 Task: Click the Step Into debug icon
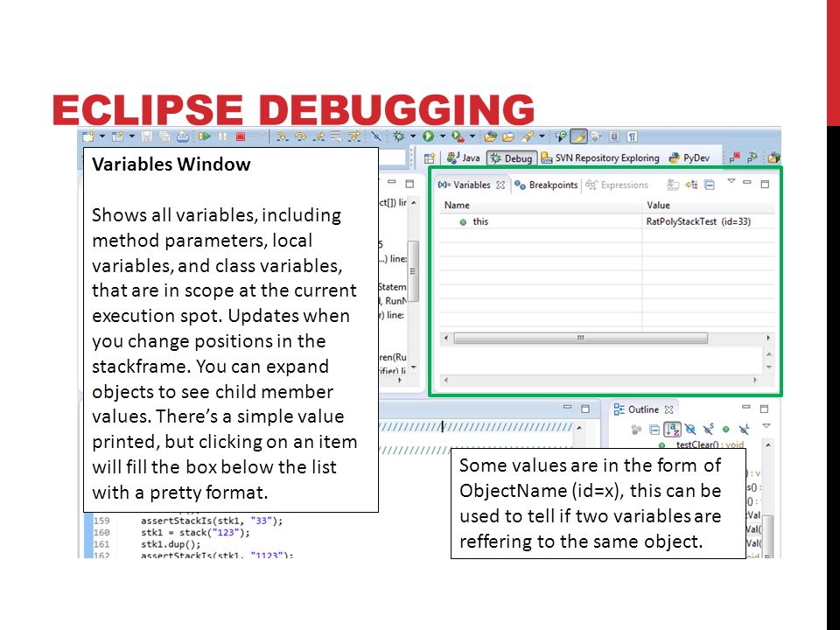pos(283,136)
